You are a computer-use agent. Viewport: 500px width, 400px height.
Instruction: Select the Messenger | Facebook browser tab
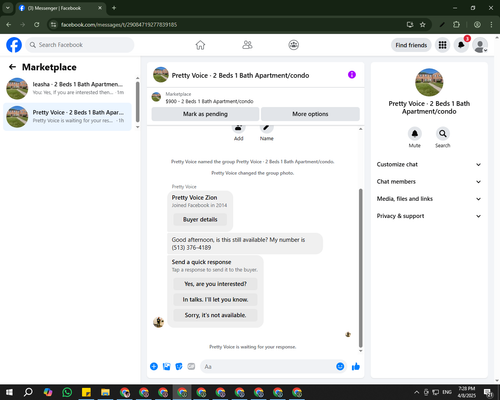pyautogui.click(x=60, y=8)
